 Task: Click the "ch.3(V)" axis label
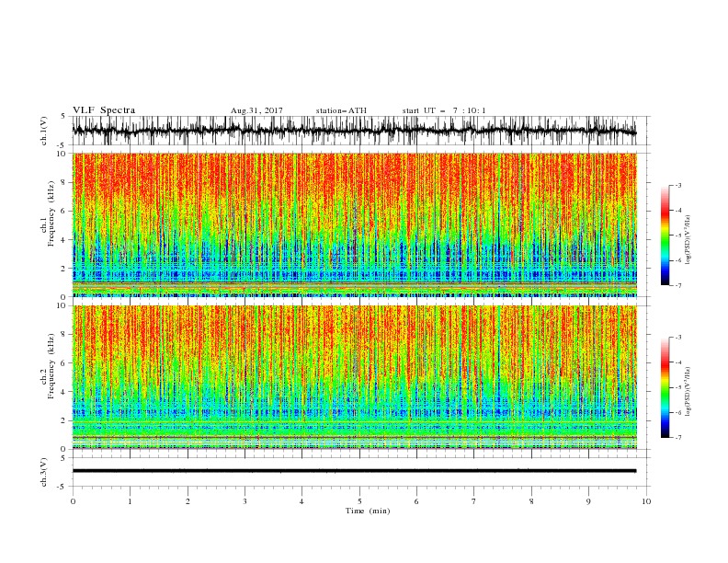coord(44,472)
